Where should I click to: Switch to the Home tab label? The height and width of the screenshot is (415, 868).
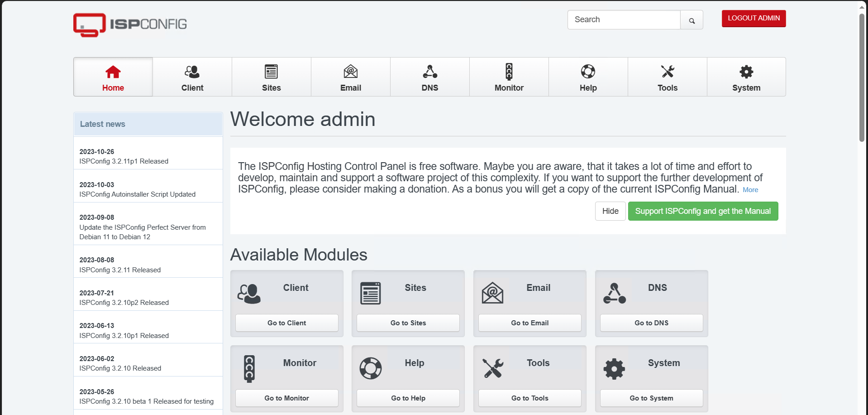[113, 88]
